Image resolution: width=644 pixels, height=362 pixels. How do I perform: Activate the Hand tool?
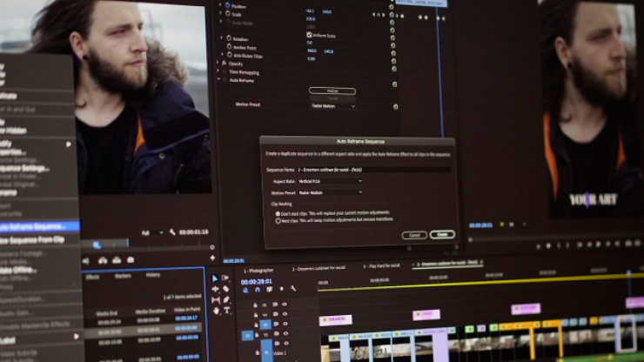216,310
